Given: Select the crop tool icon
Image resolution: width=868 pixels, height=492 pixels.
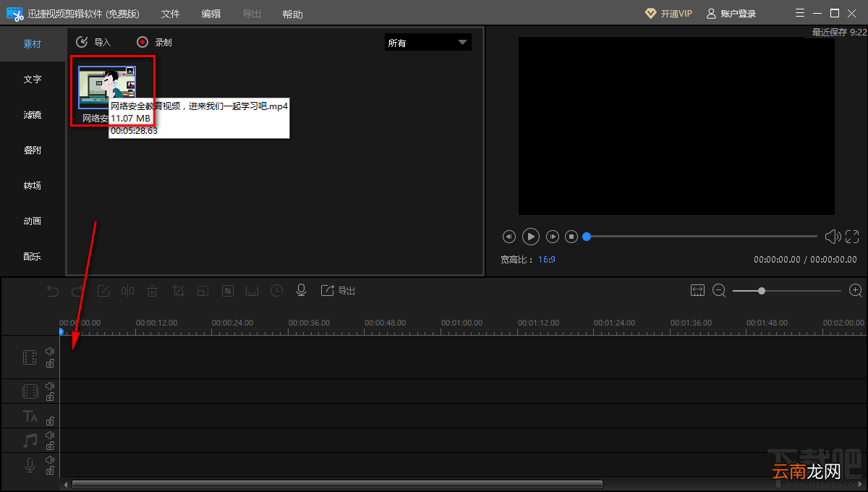Looking at the screenshot, I should 178,291.
